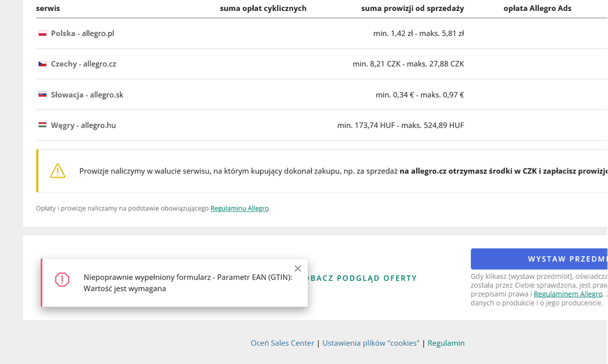608x364 pixels.
Task: Dismiss the EAN error notification
Action: coord(298,268)
